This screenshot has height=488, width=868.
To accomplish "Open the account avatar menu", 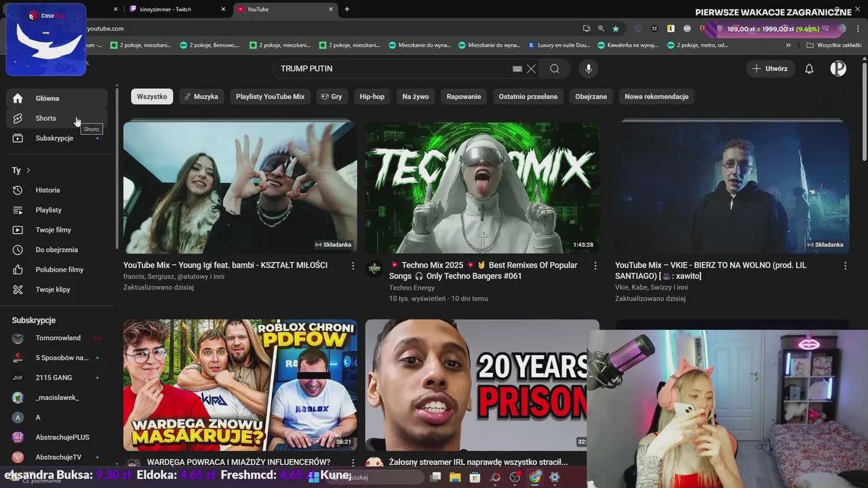I will (x=838, y=68).
